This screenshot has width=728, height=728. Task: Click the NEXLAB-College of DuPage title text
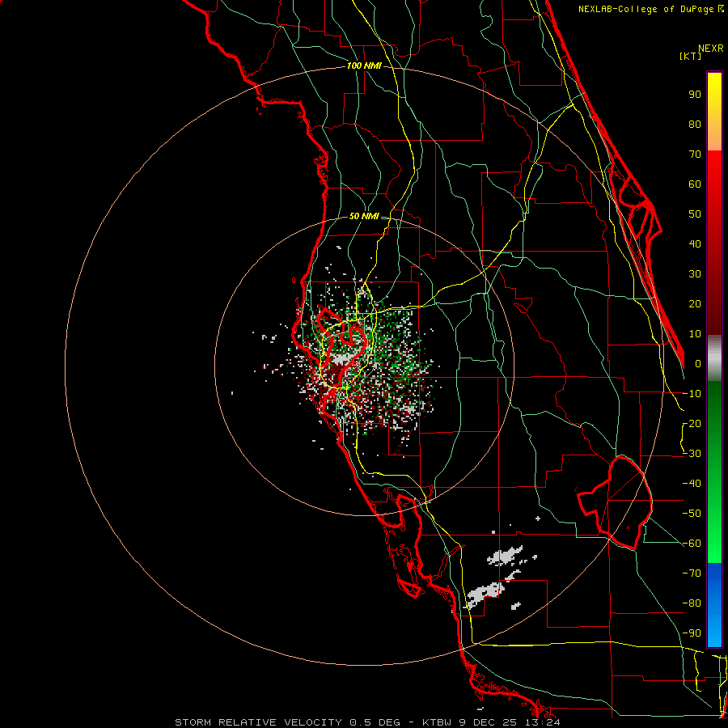pyautogui.click(x=650, y=9)
